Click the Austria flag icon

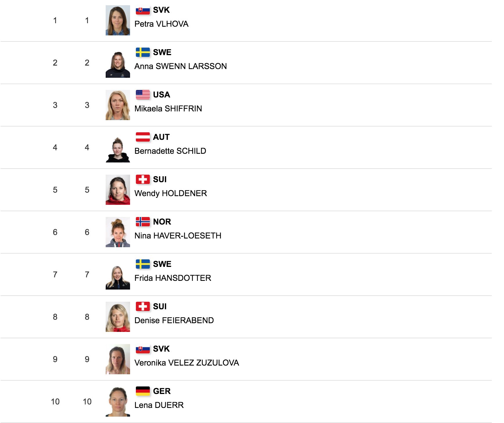(x=143, y=137)
